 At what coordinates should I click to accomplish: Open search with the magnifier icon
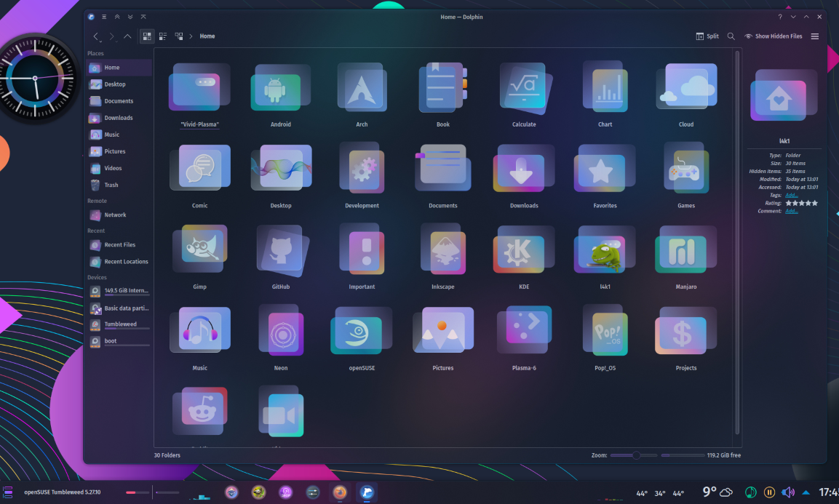731,36
